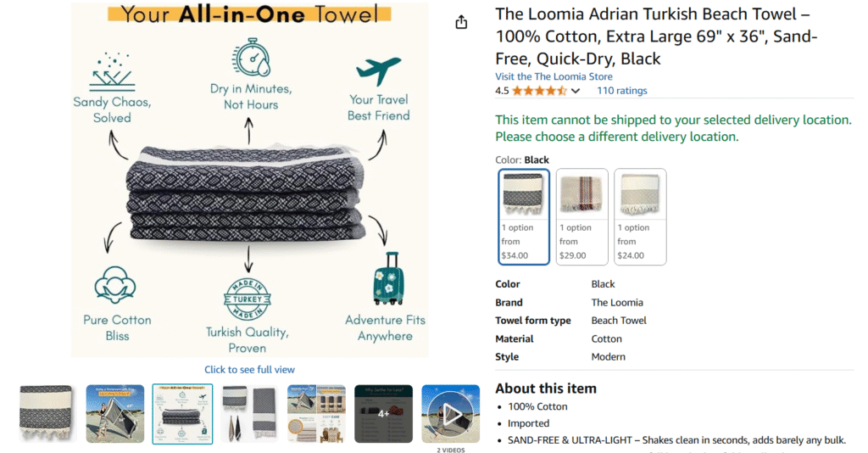Screen dimensions: 868x453
Task: Open thumbnail of hanging towels
Action: [249, 414]
